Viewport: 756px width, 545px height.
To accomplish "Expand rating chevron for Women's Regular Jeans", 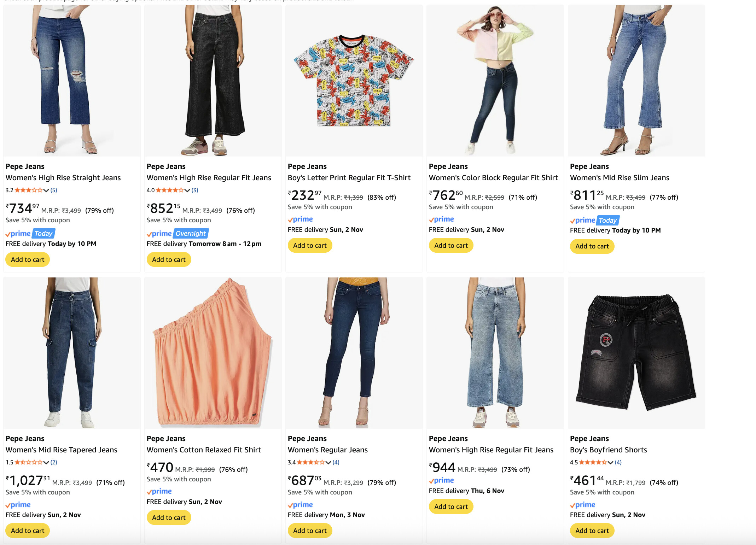I will tap(328, 462).
